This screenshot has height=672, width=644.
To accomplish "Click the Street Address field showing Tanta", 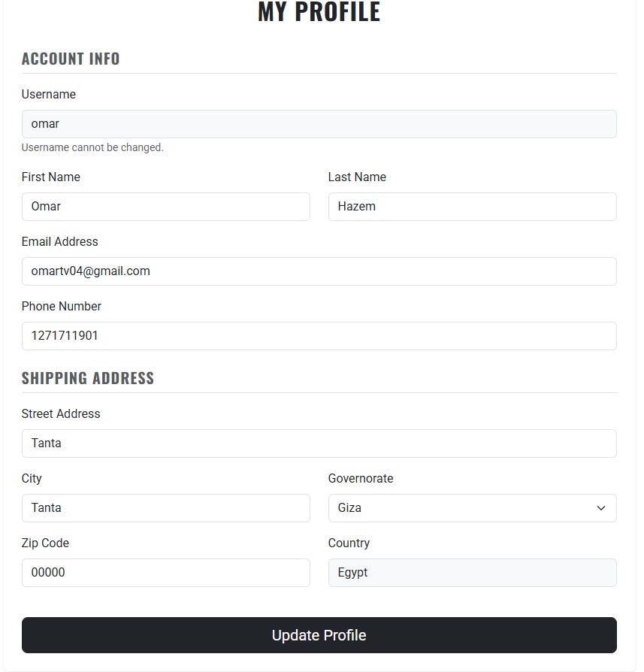I will point(319,443).
